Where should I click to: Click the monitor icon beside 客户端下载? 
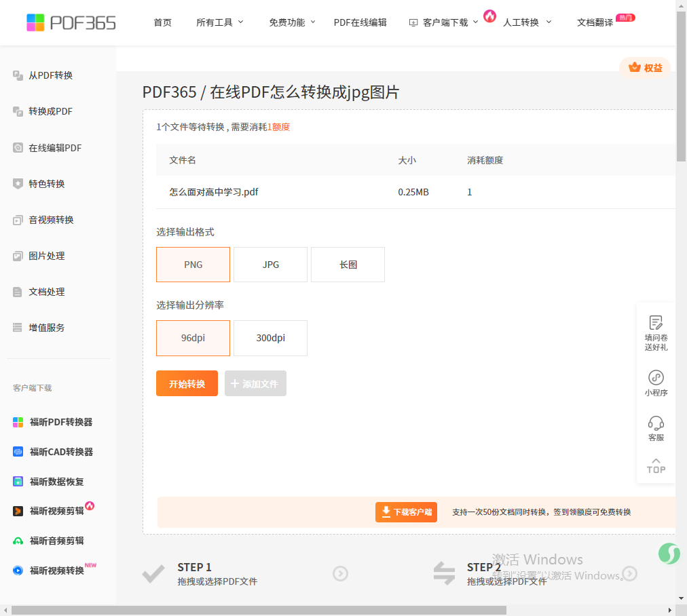point(413,23)
